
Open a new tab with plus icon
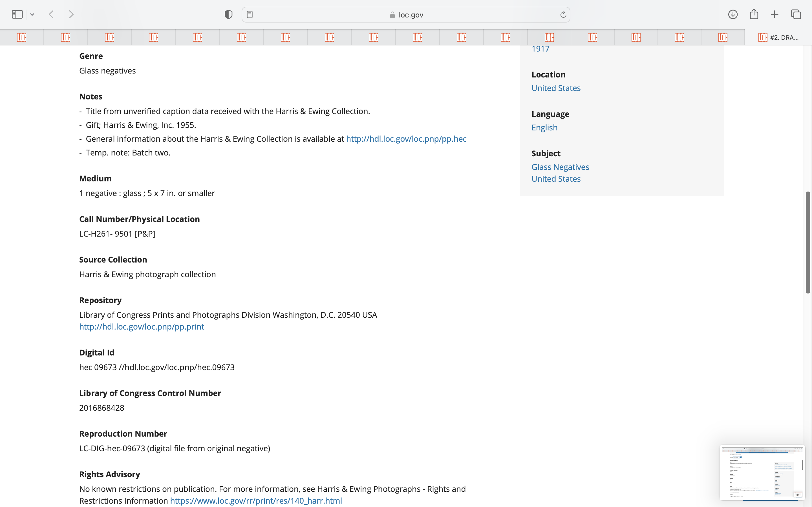point(775,14)
